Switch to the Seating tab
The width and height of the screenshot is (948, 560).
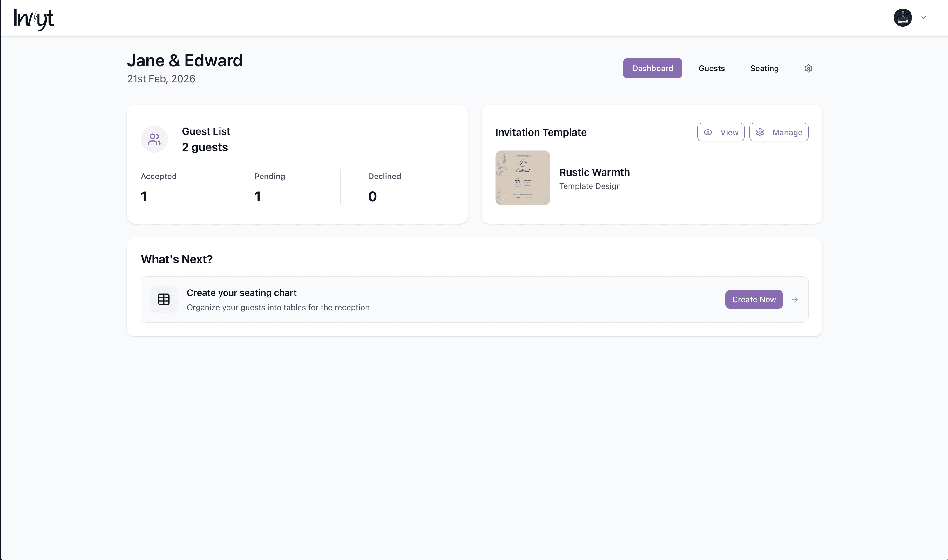click(764, 68)
